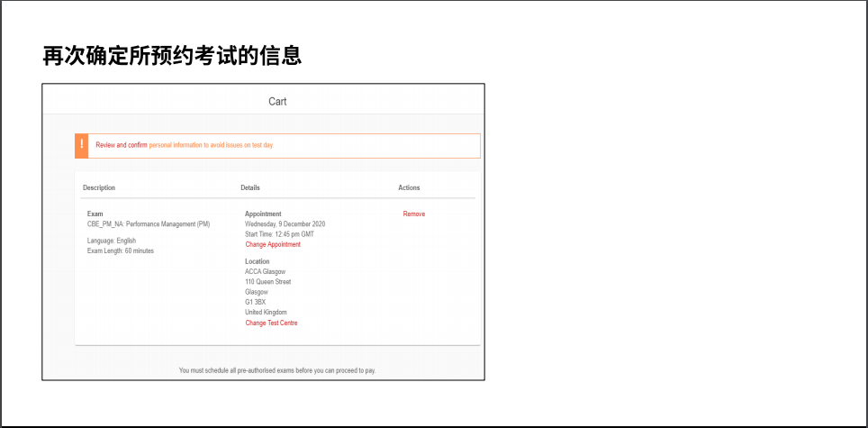
Task: Select the Actions column header
Action: (409, 187)
